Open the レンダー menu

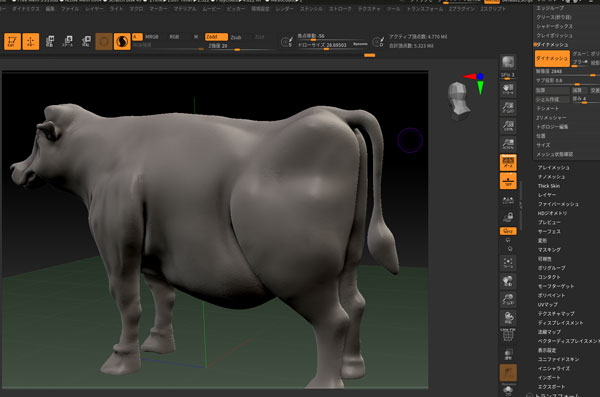pyautogui.click(x=285, y=8)
